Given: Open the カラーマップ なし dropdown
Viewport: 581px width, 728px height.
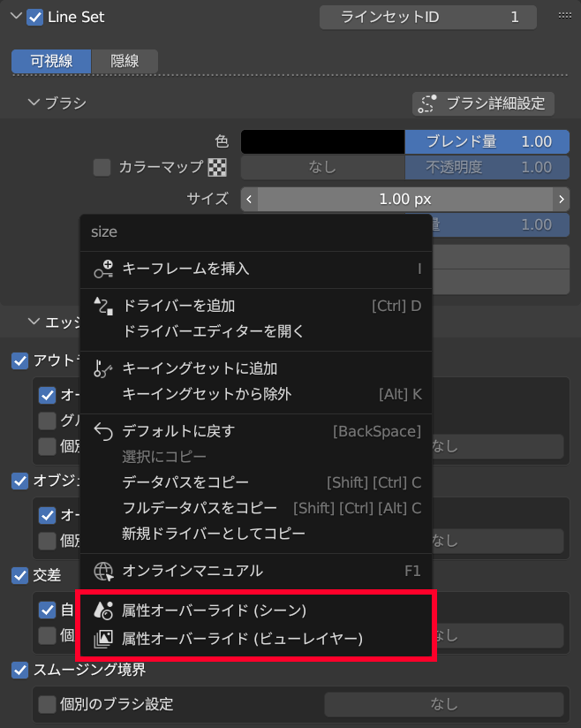Looking at the screenshot, I should 322,167.
